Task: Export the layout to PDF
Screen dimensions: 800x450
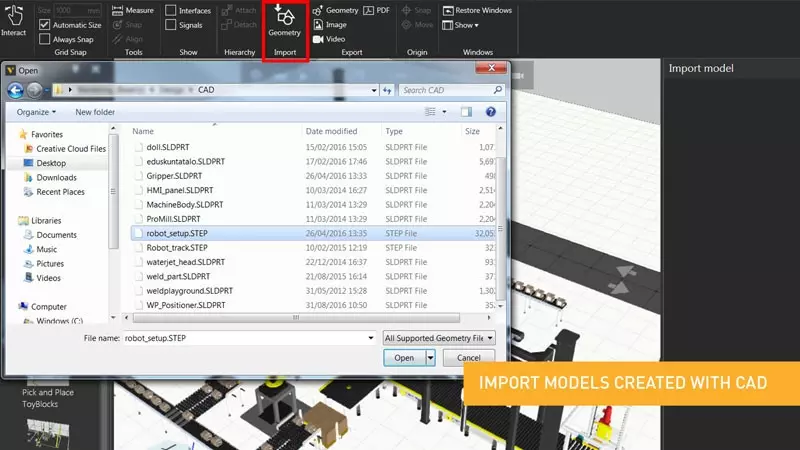Action: click(x=377, y=10)
